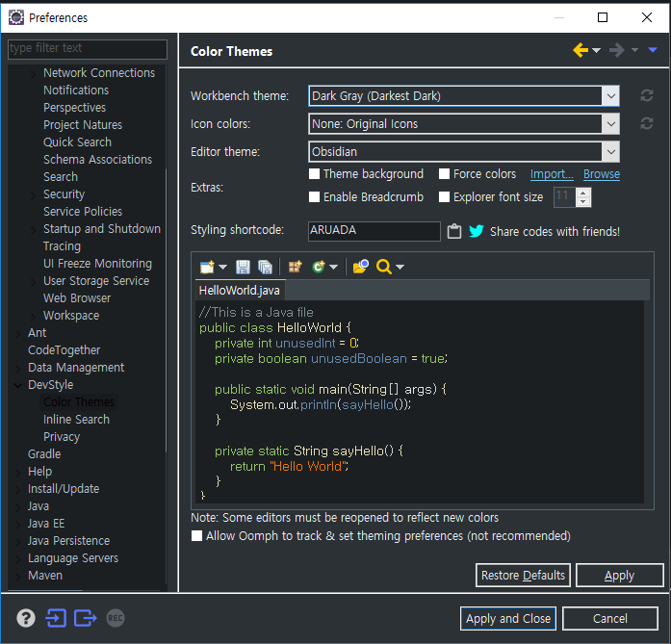Screen dimensions: 671x644
Task: Decrease the Explorer font size spinner
Action: [582, 202]
